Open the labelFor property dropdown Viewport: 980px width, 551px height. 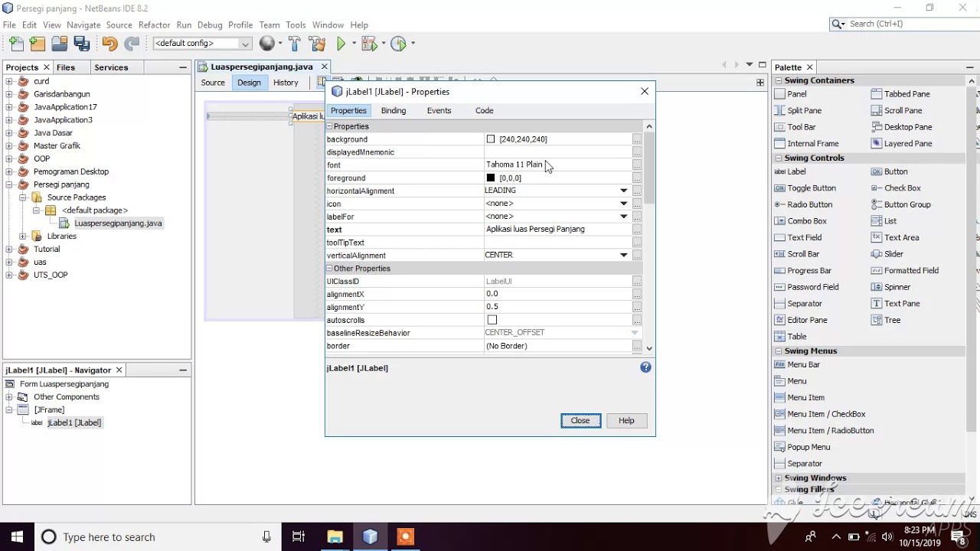623,217
